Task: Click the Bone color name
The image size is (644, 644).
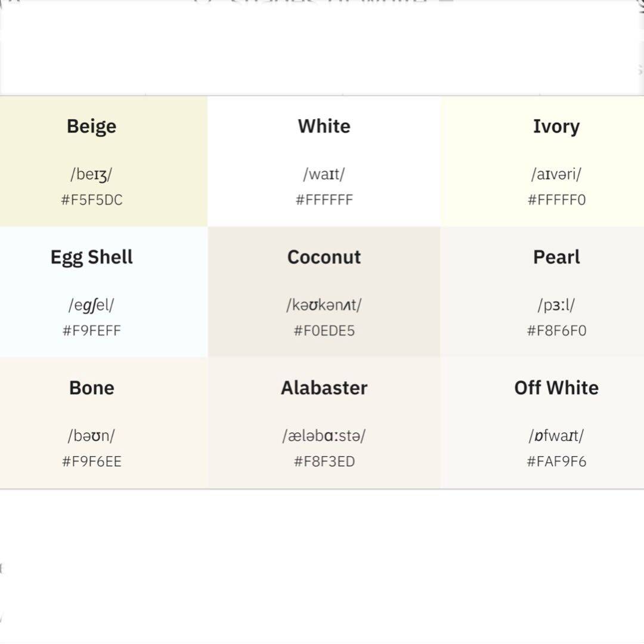Action: (x=91, y=388)
